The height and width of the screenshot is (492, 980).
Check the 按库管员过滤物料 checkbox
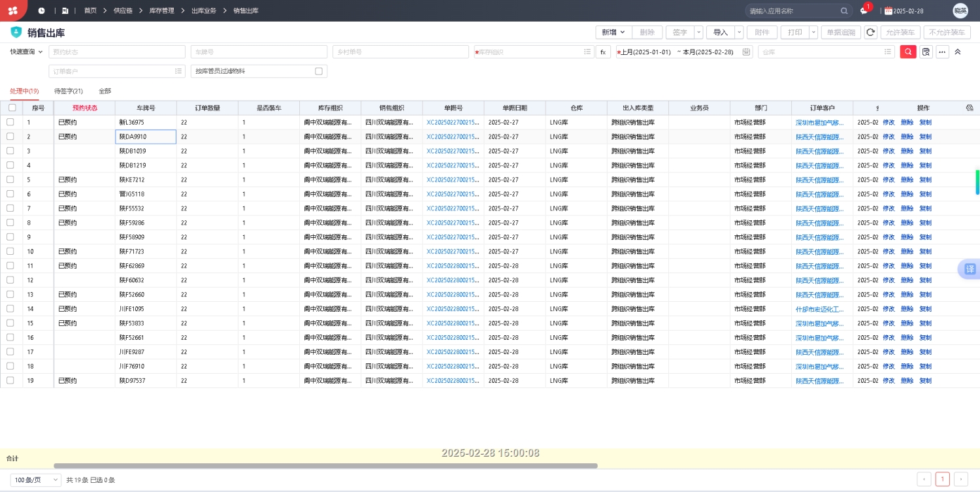319,71
